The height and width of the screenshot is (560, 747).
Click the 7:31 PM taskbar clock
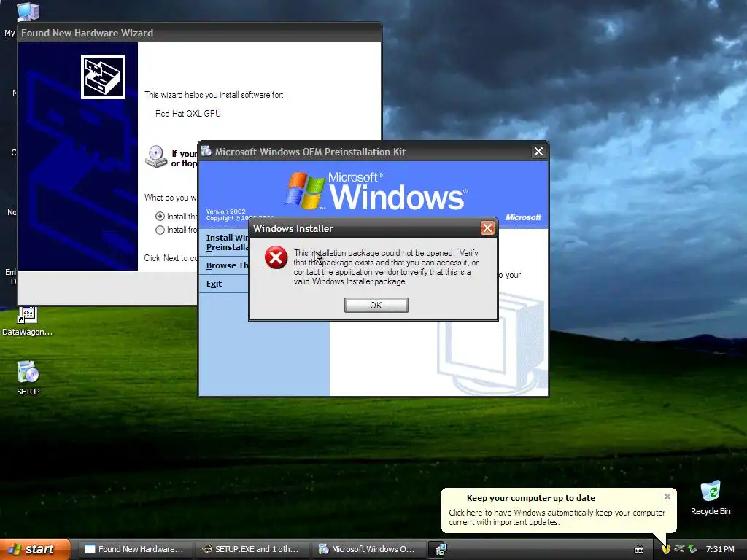coord(720,549)
